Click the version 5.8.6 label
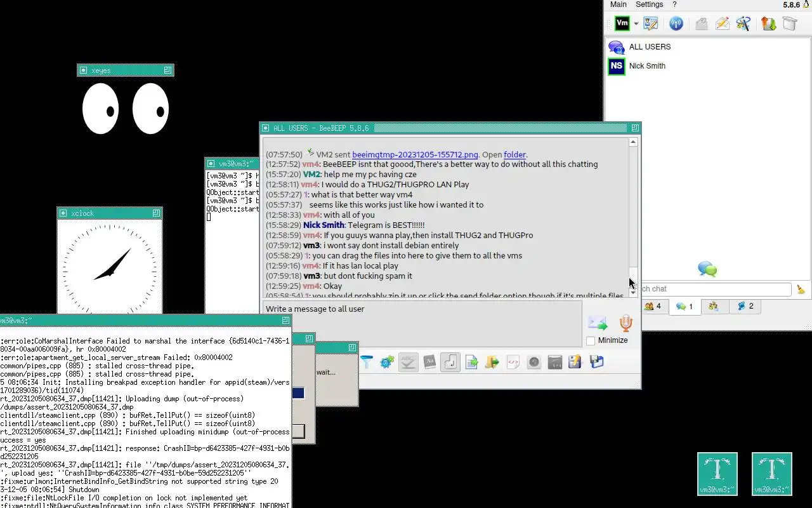The image size is (812, 508). [x=791, y=4]
